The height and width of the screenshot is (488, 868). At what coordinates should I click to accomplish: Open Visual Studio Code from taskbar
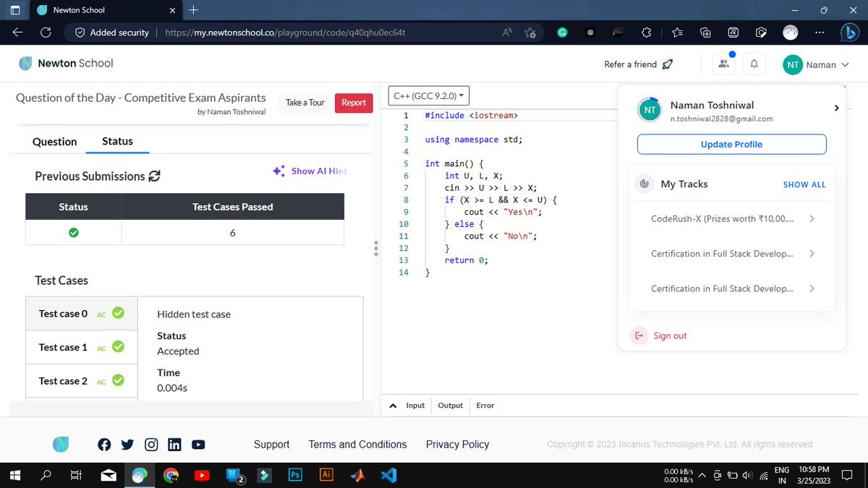388,475
